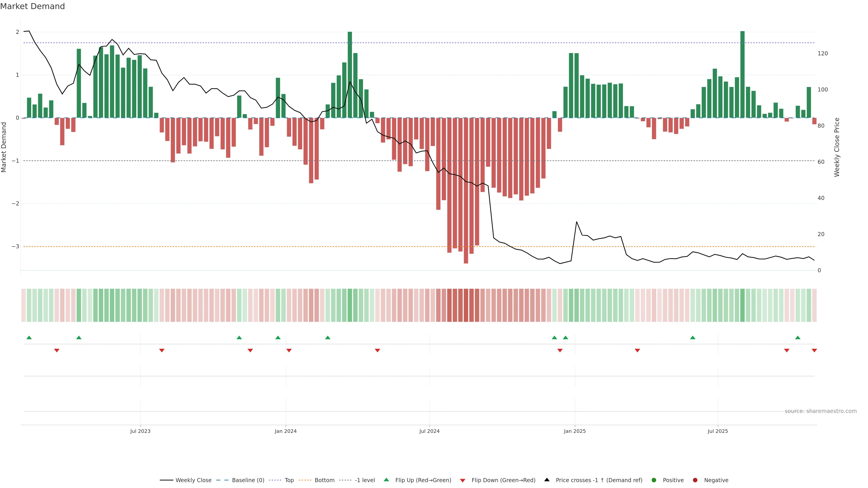Click flip-up marker just before Jul 2025
Image resolution: width=868 pixels, height=488 pixels.
693,338
